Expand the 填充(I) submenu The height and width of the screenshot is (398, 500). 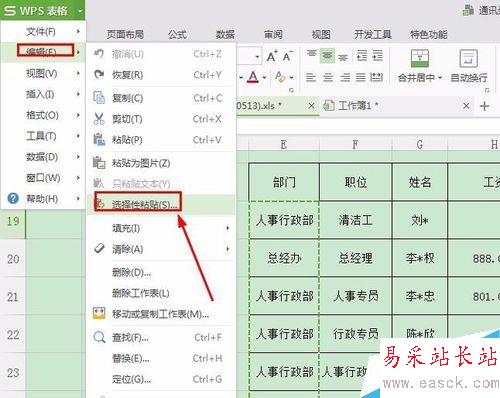pos(228,228)
